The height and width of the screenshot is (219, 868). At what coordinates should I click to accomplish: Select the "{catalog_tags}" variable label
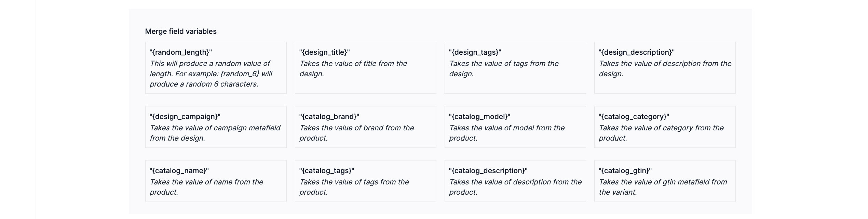(x=327, y=171)
